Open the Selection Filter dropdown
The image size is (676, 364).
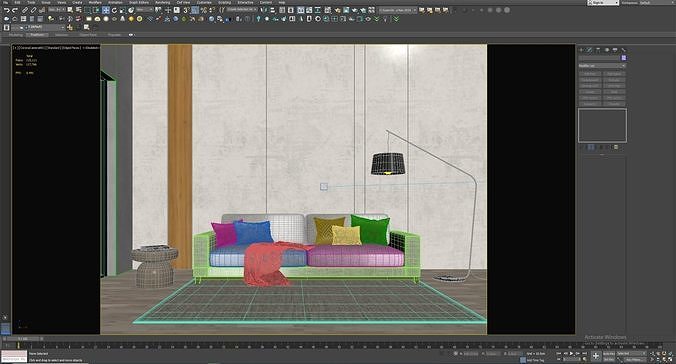[x=56, y=9]
